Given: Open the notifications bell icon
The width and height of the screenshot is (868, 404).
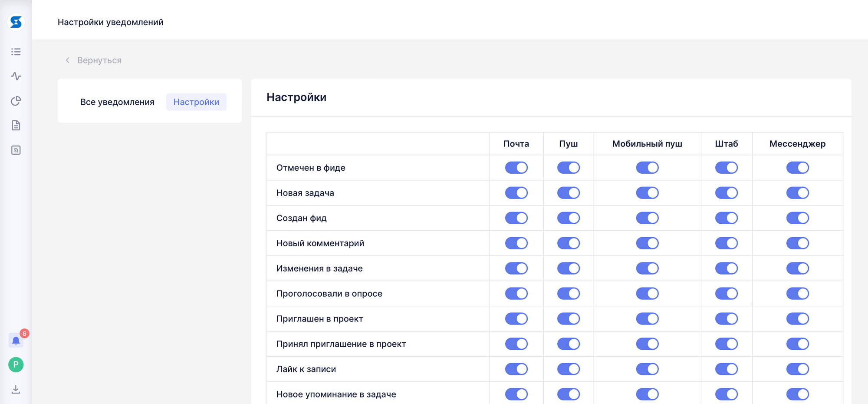Looking at the screenshot, I should coord(16,340).
